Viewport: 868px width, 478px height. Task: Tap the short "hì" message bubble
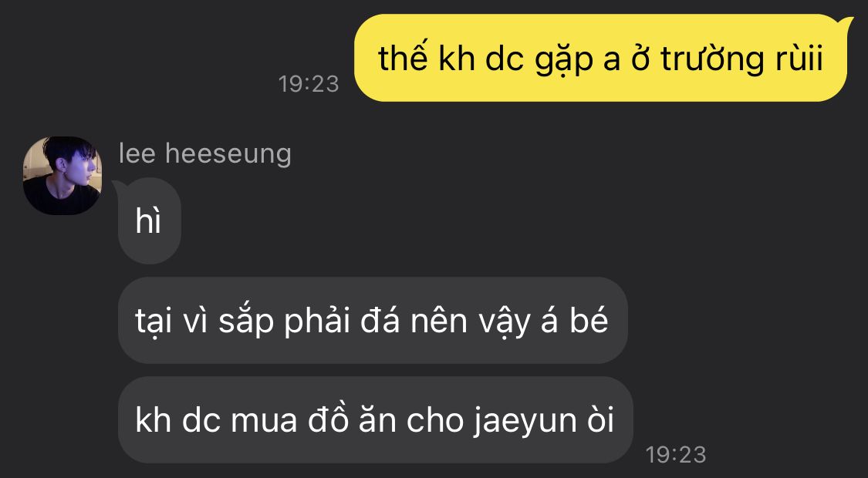tap(150, 221)
